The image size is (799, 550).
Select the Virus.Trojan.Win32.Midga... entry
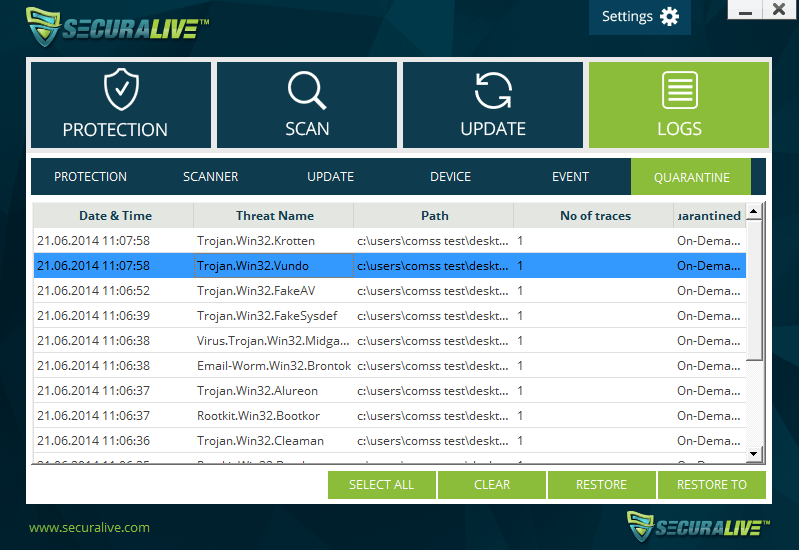coord(390,341)
